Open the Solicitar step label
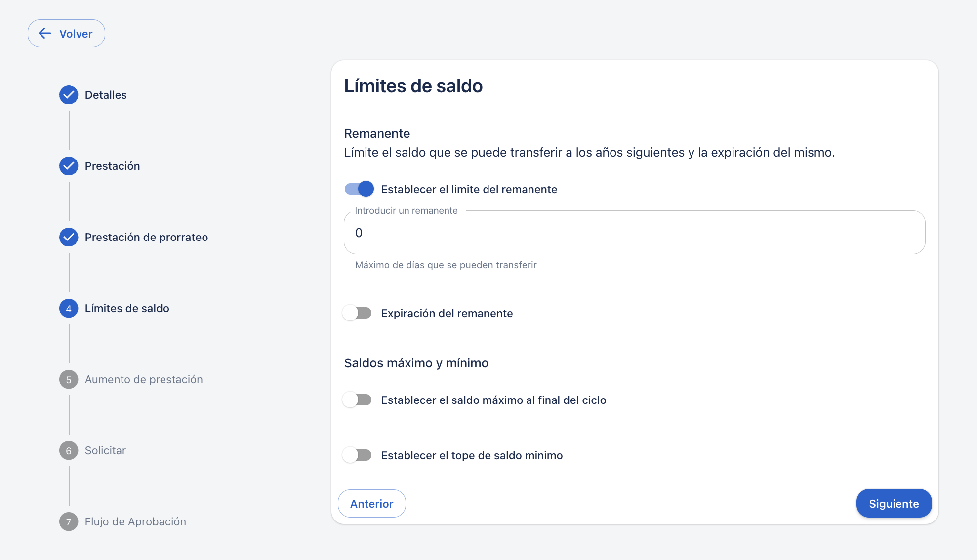This screenshot has height=560, width=977. (x=105, y=450)
